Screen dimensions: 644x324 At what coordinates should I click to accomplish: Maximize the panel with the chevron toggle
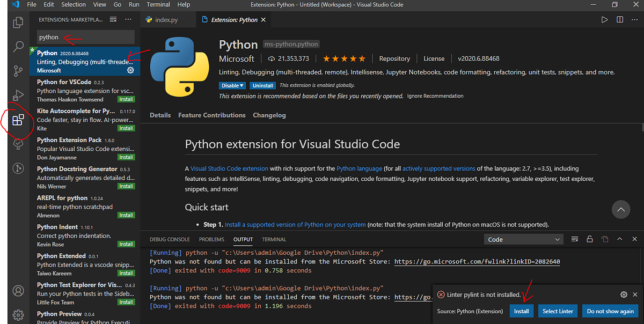[620, 239]
